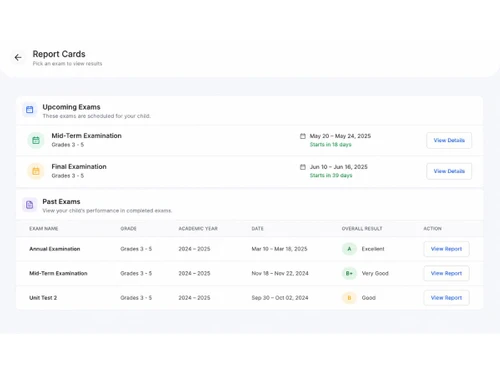
Task: Click the Excellent result label
Action: pyautogui.click(x=373, y=249)
